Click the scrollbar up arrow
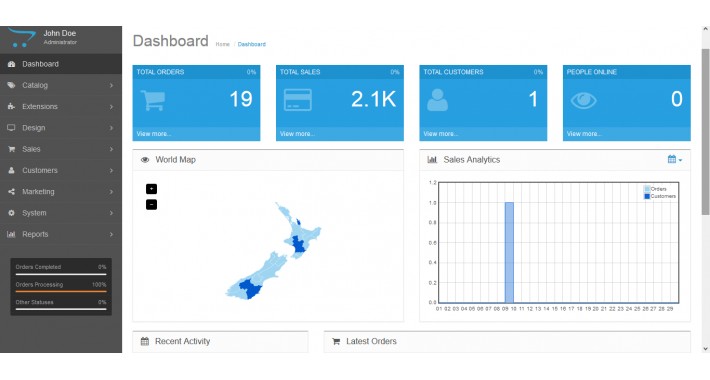710x380 pixels. [x=705, y=30]
